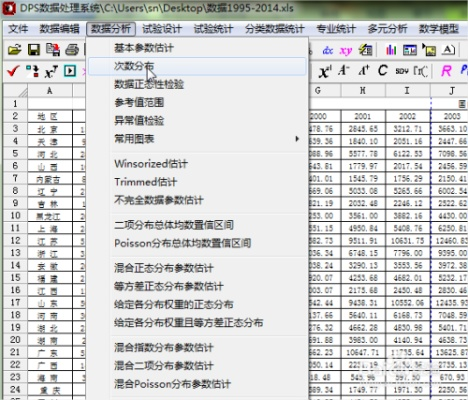Screen dimensions: 468x400
Task: Choose 等方差正态分布参数估计
Action: click(197, 286)
